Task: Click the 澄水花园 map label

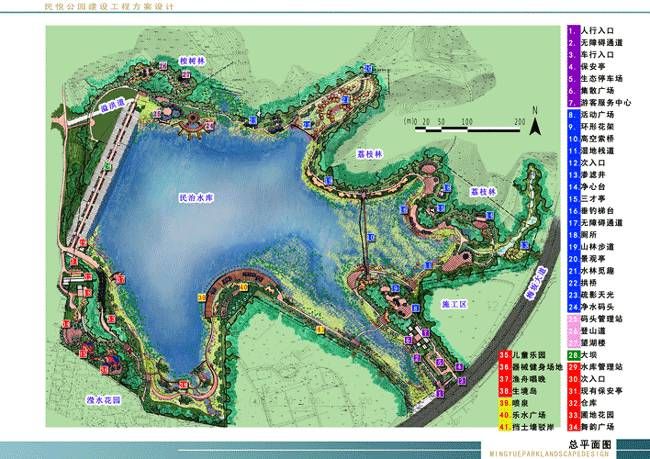Action: coord(104,400)
